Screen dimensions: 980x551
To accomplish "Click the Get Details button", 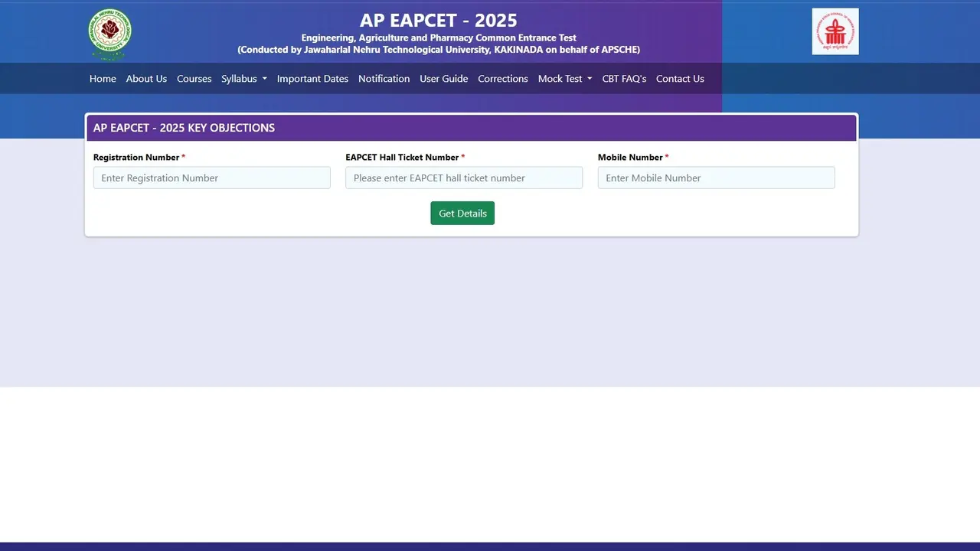I will pyautogui.click(x=462, y=213).
